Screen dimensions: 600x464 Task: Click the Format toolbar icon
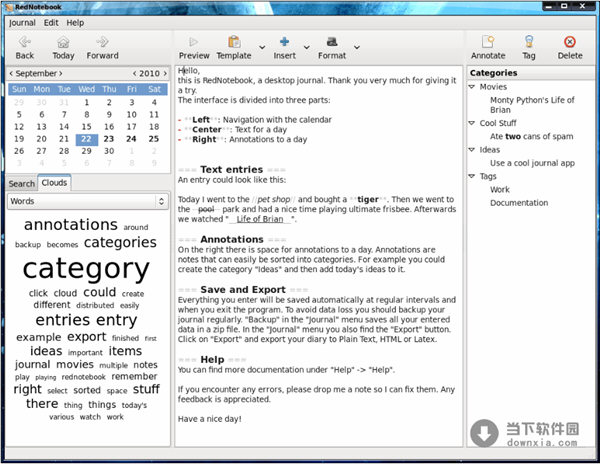click(332, 42)
